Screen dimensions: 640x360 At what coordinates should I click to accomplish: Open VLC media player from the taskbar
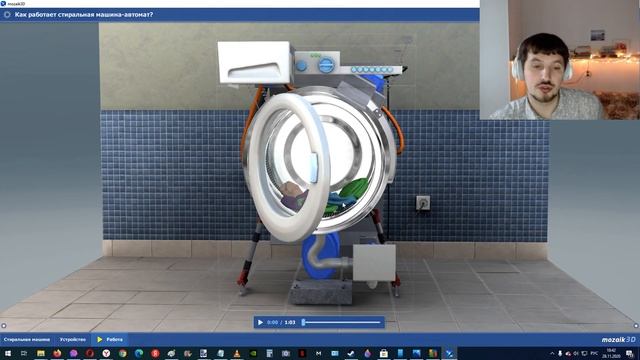tap(237, 353)
